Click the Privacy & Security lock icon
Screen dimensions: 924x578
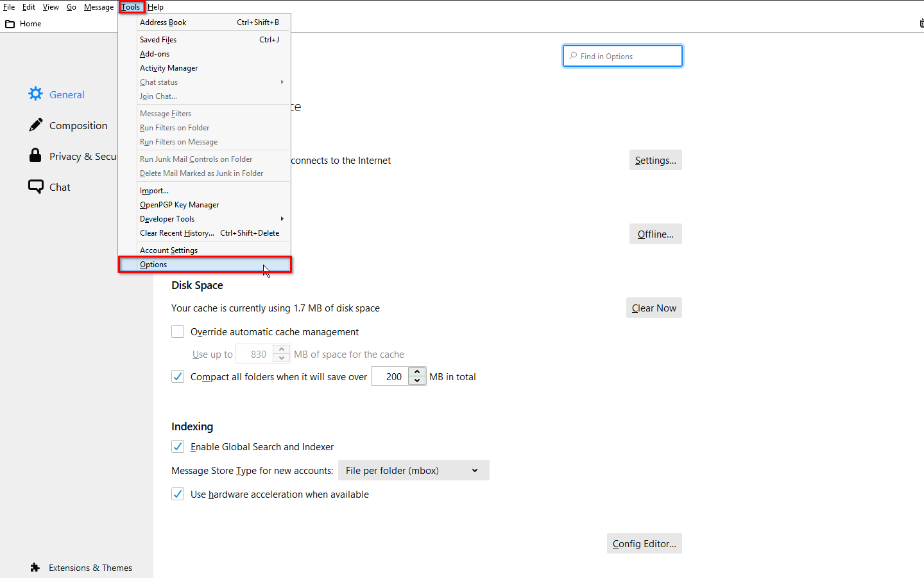click(x=35, y=155)
